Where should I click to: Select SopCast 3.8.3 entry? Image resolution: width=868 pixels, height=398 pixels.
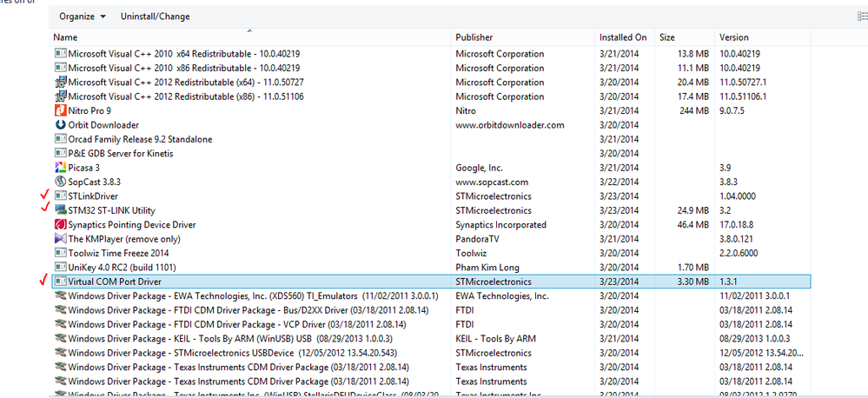coord(93,182)
